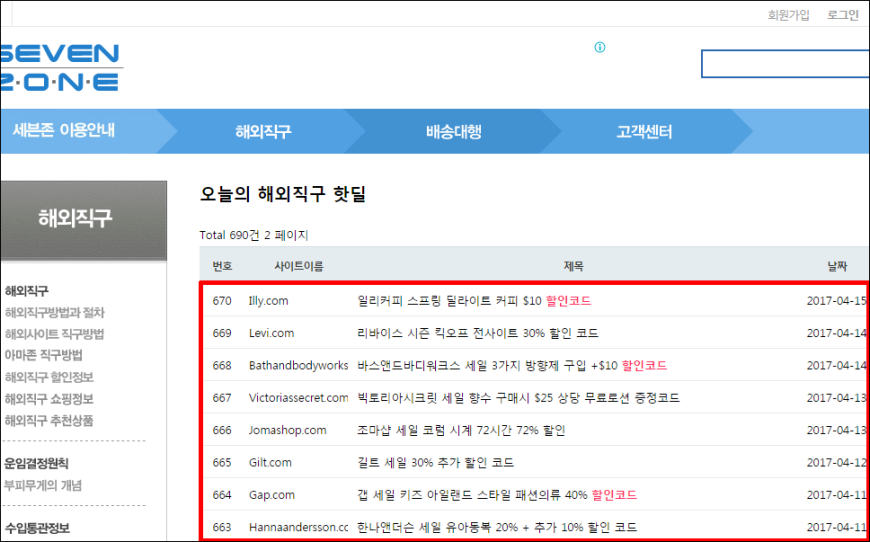The height and width of the screenshot is (542, 870).
Task: Open the 일리커피 스프링 딜라이트 post
Action: click(475, 301)
